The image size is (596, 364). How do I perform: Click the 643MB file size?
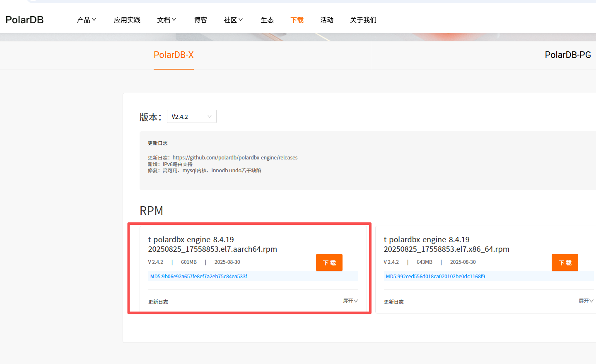point(425,262)
